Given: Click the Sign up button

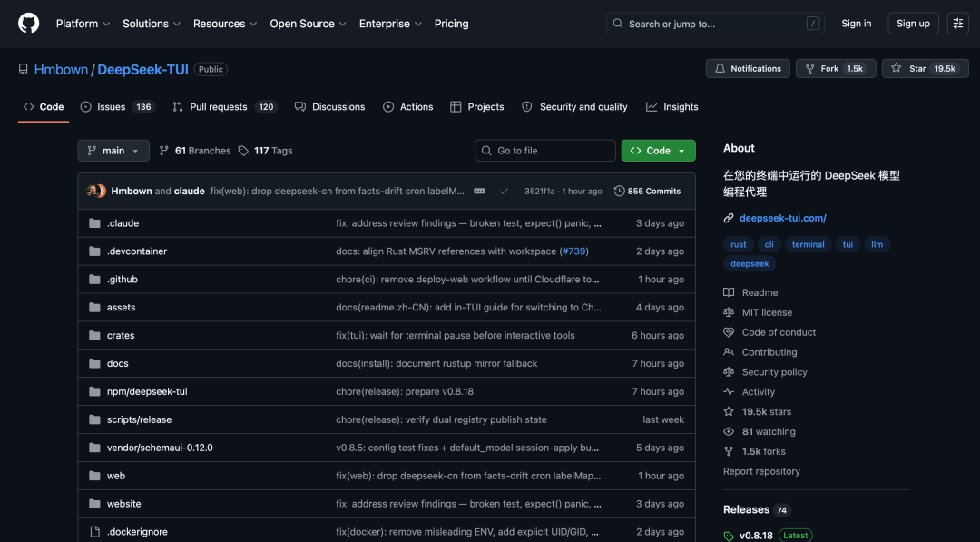Looking at the screenshot, I should pyautogui.click(x=913, y=24).
